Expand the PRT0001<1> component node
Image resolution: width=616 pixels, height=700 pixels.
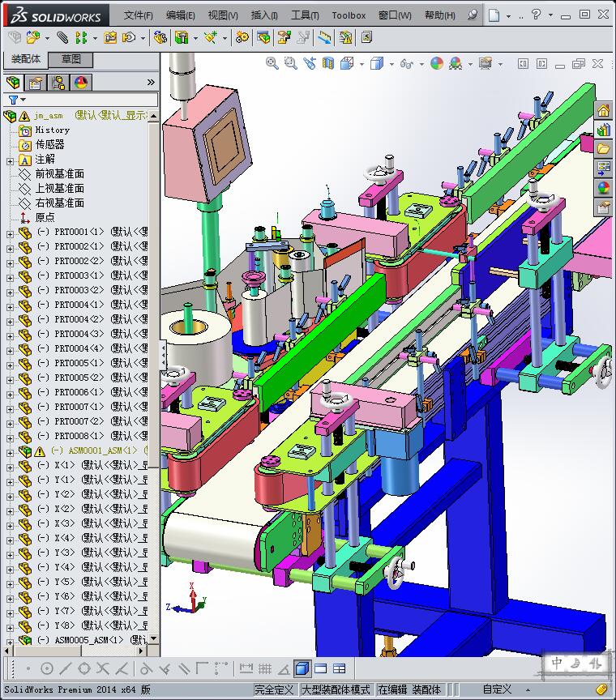(10, 234)
